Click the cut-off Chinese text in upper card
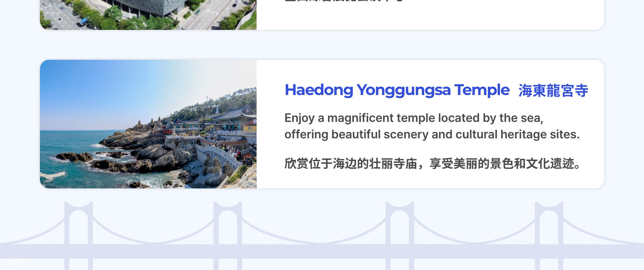644x270 pixels. coord(344,1)
